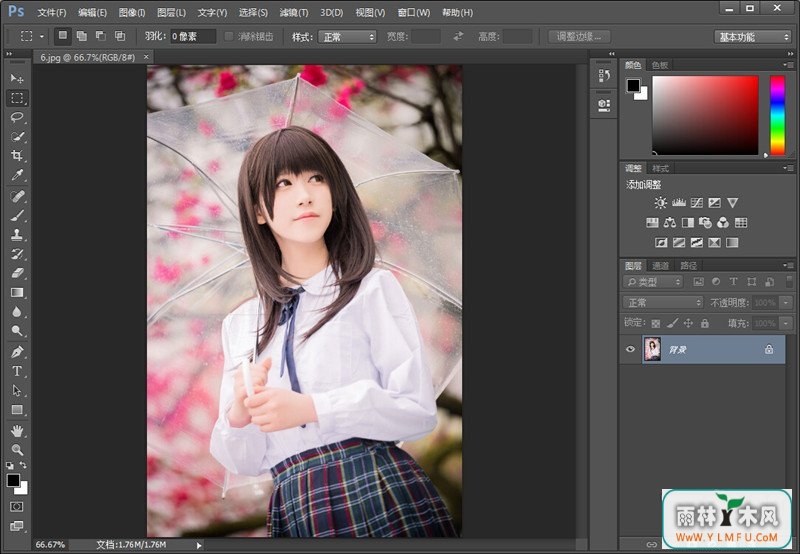Image resolution: width=800 pixels, height=554 pixels.
Task: Add a Black & White adjustment
Action: [688, 222]
